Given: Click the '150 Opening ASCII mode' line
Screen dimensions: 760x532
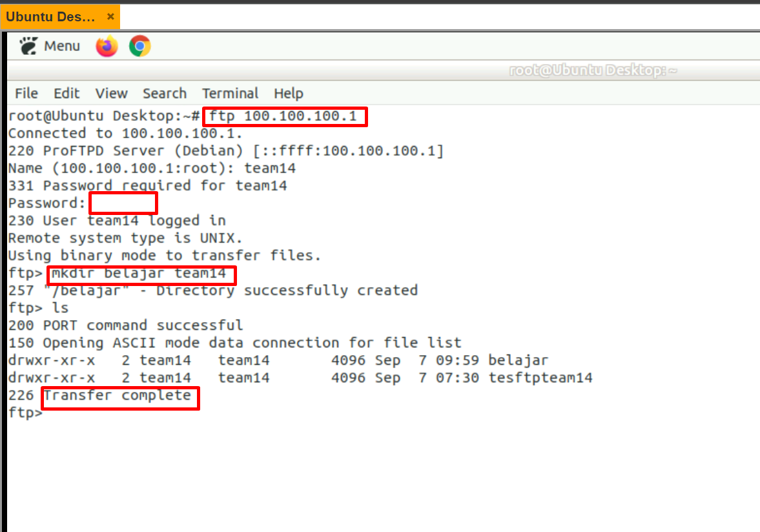Looking at the screenshot, I should pyautogui.click(x=234, y=343).
